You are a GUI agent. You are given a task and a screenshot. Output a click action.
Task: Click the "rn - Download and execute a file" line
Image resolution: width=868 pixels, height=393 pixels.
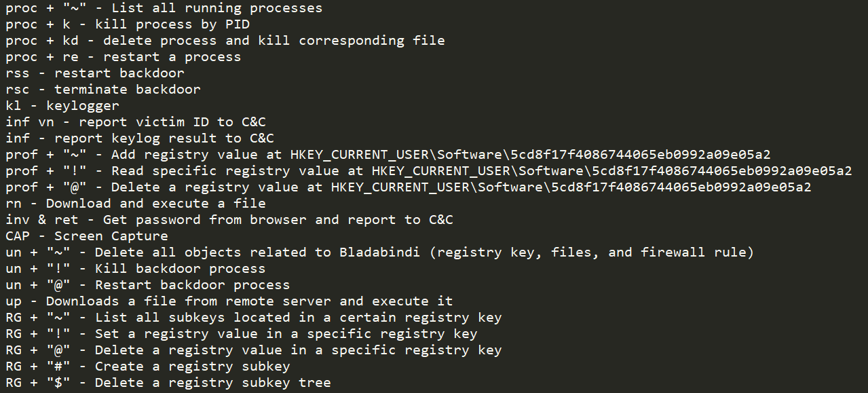pyautogui.click(x=136, y=204)
